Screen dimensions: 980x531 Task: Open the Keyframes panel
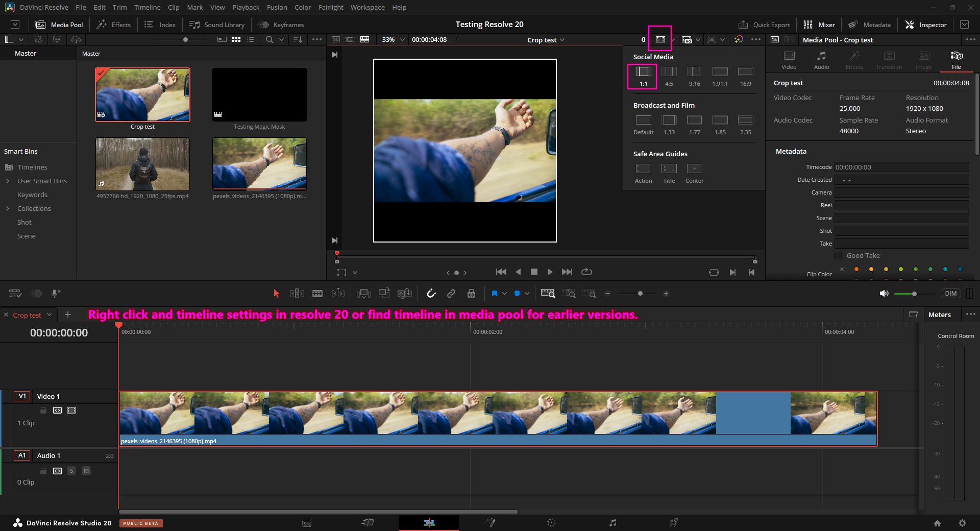click(281, 25)
